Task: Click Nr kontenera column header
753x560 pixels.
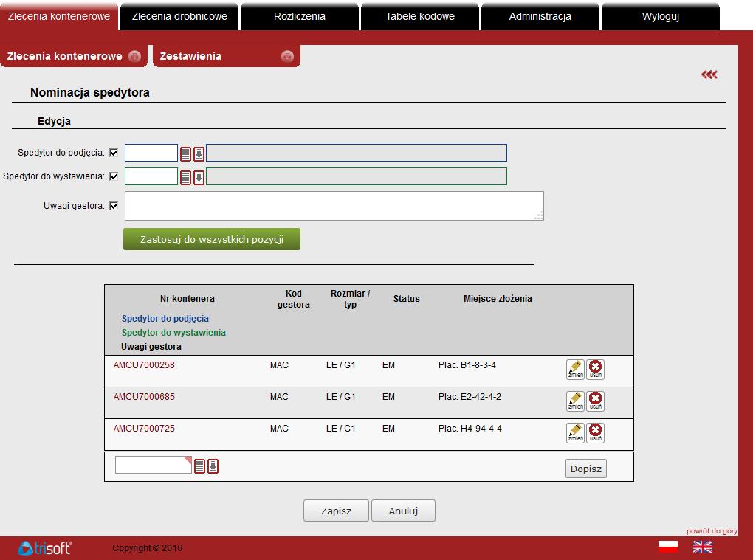Action: coord(188,299)
